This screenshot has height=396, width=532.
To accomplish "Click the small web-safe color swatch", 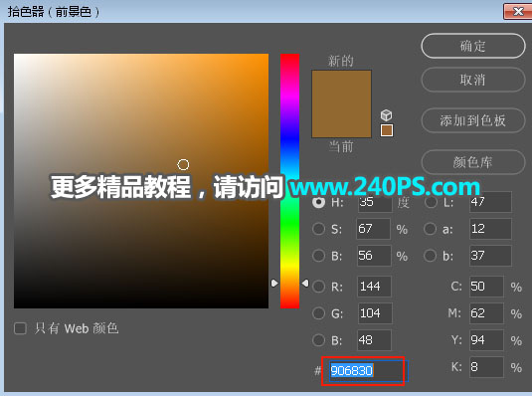I will coord(387,130).
